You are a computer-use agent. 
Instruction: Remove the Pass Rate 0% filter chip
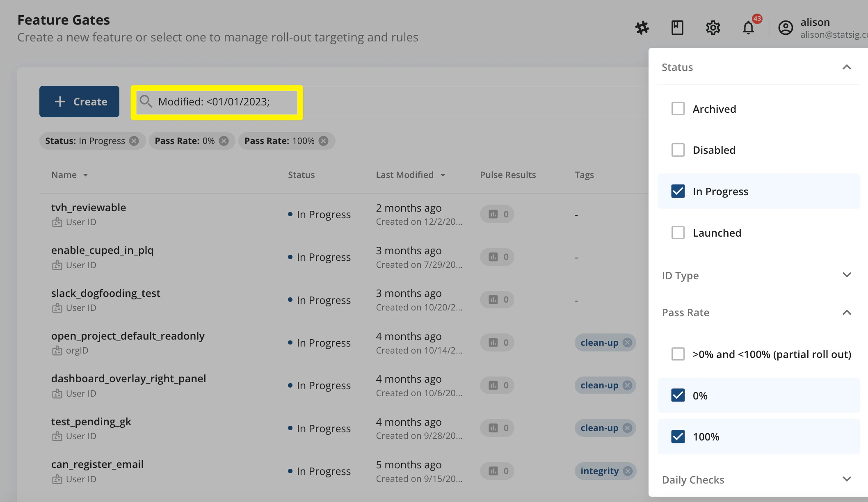click(x=223, y=141)
